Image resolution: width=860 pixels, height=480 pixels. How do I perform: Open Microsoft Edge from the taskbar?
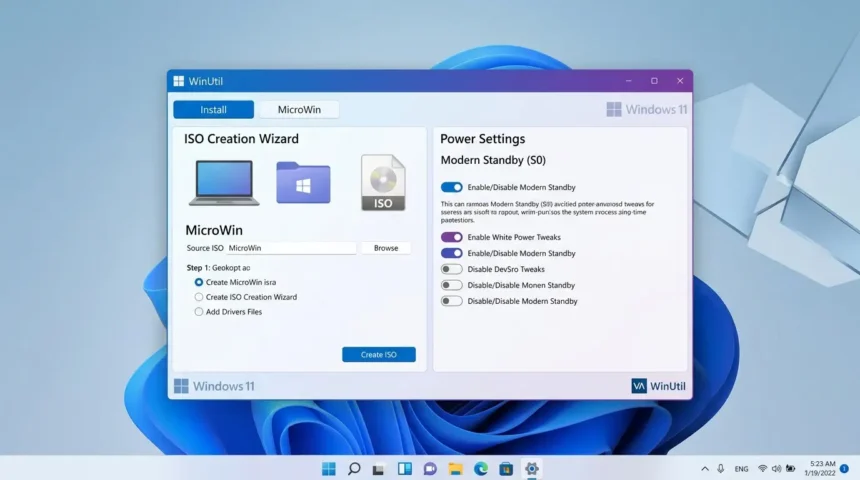tap(481, 468)
